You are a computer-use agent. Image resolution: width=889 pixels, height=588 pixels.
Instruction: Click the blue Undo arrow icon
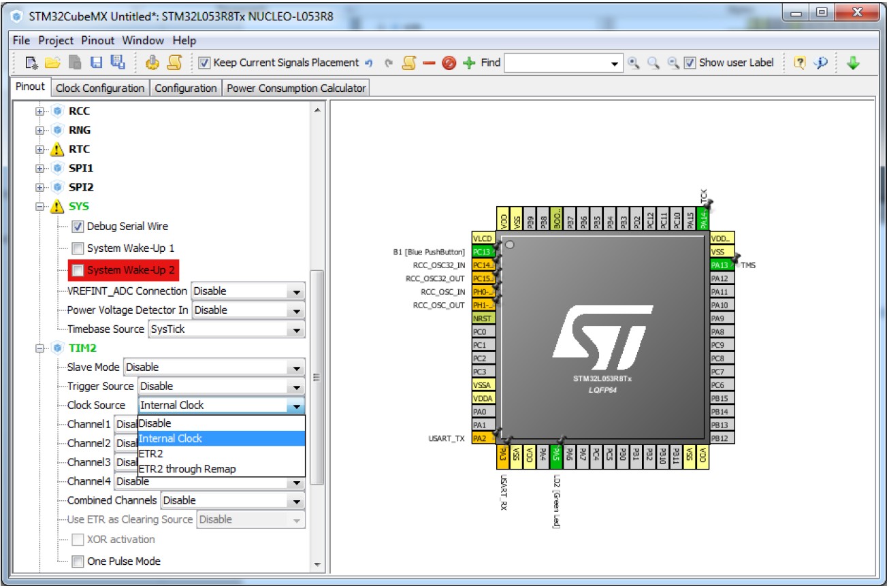coord(369,63)
